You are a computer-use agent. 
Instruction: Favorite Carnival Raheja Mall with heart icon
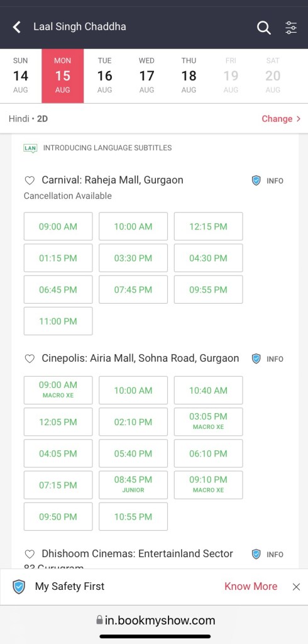coord(30,180)
